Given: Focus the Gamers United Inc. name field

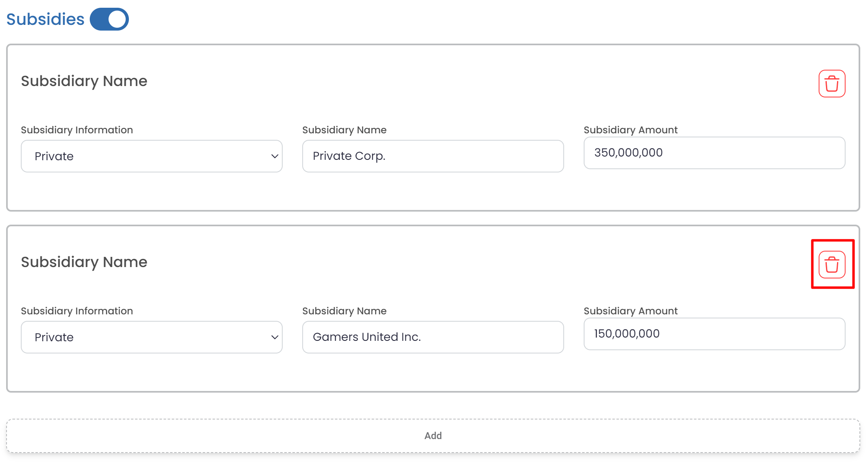Looking at the screenshot, I should pyautogui.click(x=432, y=337).
